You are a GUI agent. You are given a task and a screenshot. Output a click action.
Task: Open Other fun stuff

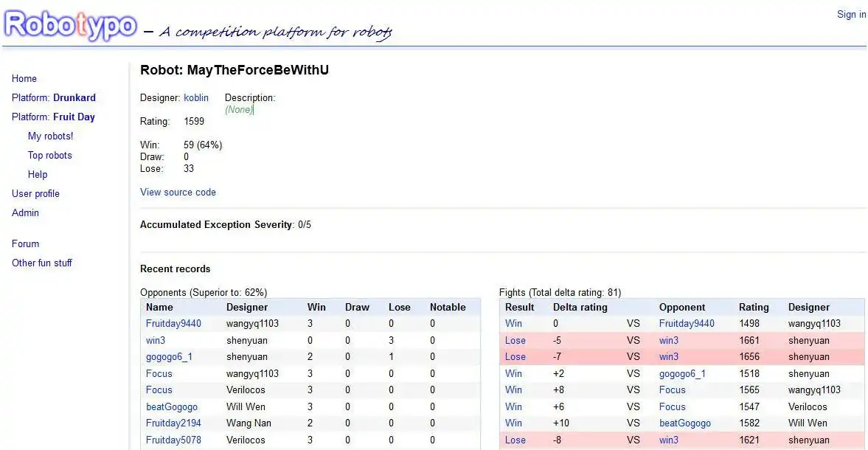coord(42,263)
